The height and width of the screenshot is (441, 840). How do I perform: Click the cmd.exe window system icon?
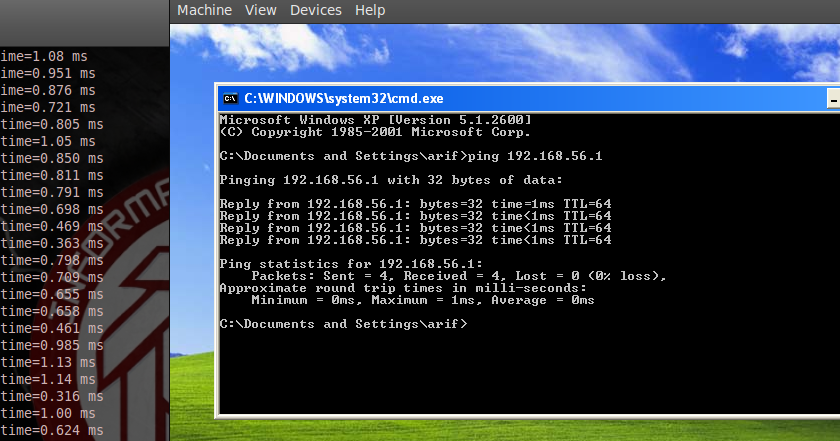(x=230, y=99)
